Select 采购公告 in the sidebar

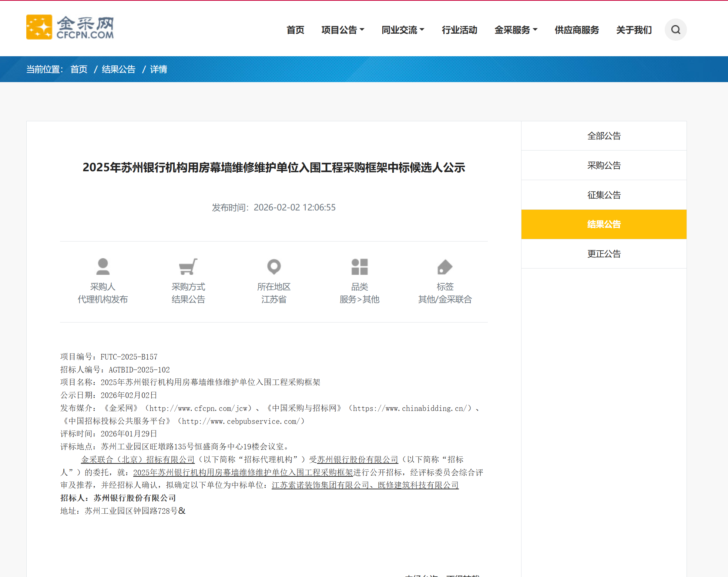coord(604,165)
